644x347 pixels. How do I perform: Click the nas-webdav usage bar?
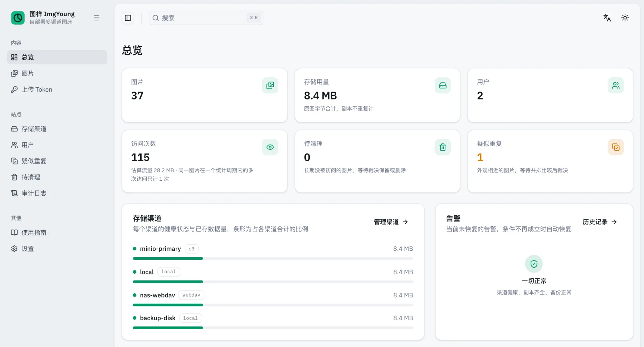coord(273,305)
